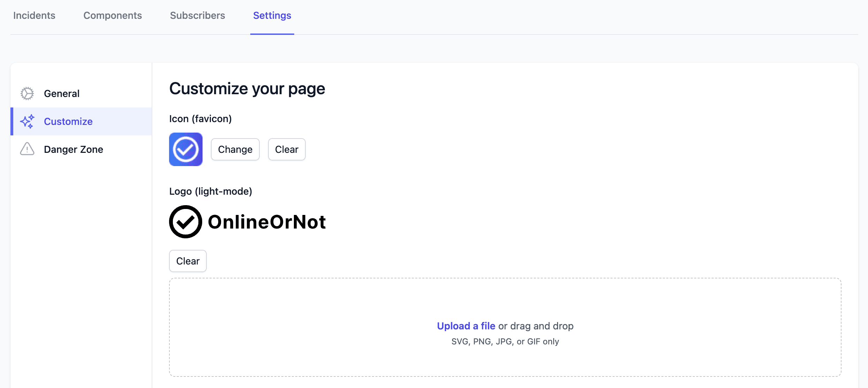Open the General settings section

click(62, 93)
